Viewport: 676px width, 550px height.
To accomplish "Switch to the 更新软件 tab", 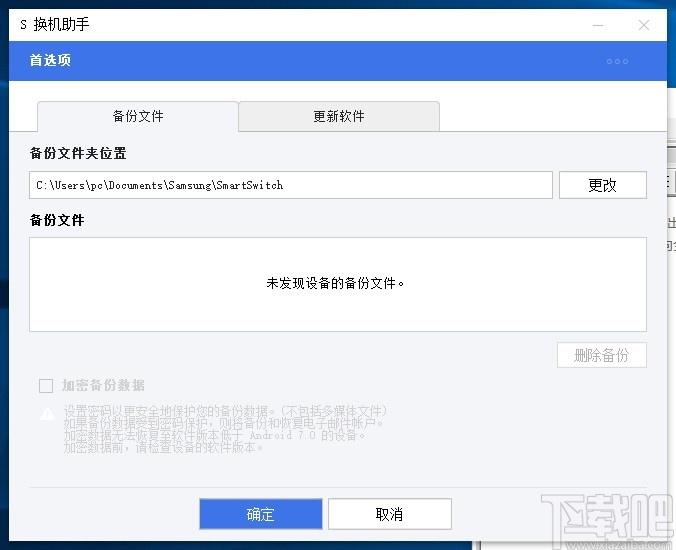I will (339, 116).
